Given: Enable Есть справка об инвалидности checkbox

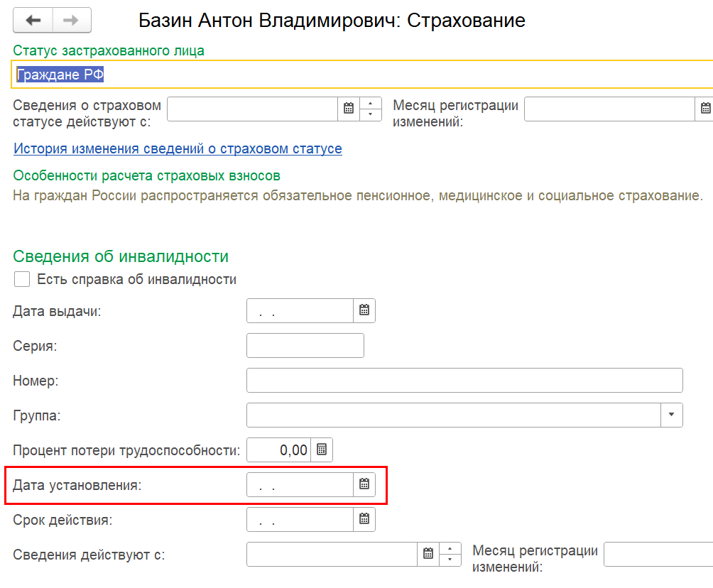Looking at the screenshot, I should click(22, 279).
